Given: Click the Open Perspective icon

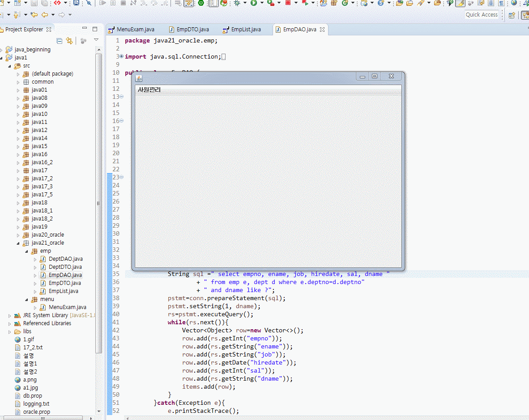Looking at the screenshot, I should pos(512,15).
